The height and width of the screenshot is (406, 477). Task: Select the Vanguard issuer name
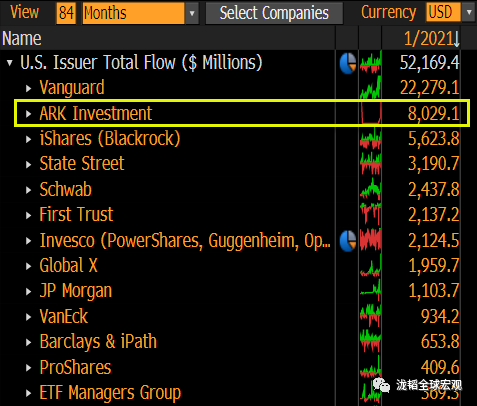pyautogui.click(x=72, y=88)
